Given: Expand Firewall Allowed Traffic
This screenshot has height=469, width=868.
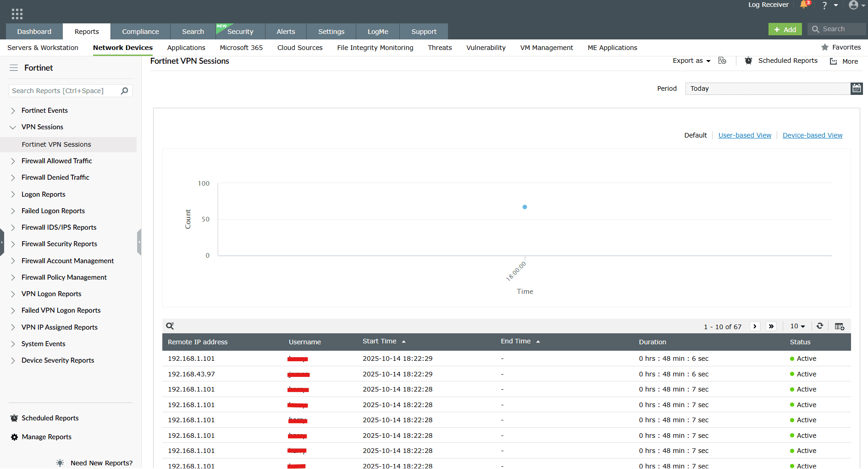Looking at the screenshot, I should point(13,161).
